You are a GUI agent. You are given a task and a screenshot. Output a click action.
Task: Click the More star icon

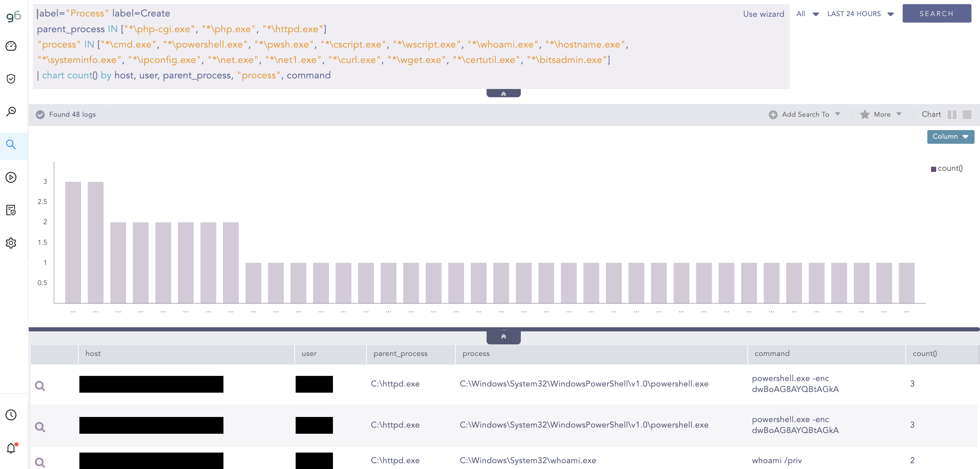click(x=865, y=115)
